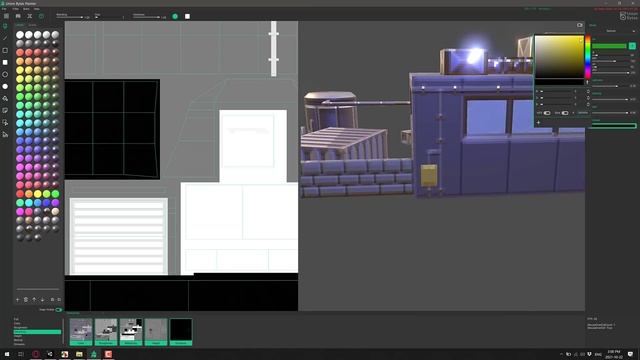The width and height of the screenshot is (640, 360).
Task: Open the last menu in the menu bar
Action: (36, 9)
